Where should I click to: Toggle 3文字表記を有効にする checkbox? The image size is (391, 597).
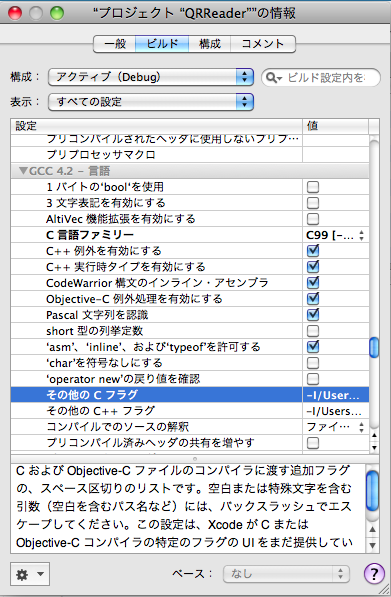pyautogui.click(x=313, y=203)
